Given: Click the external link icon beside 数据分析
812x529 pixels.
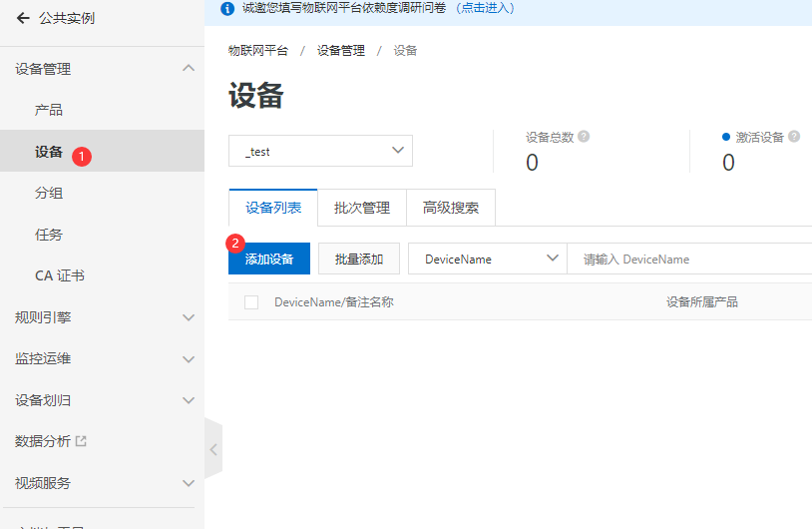Looking at the screenshot, I should pos(81,441).
